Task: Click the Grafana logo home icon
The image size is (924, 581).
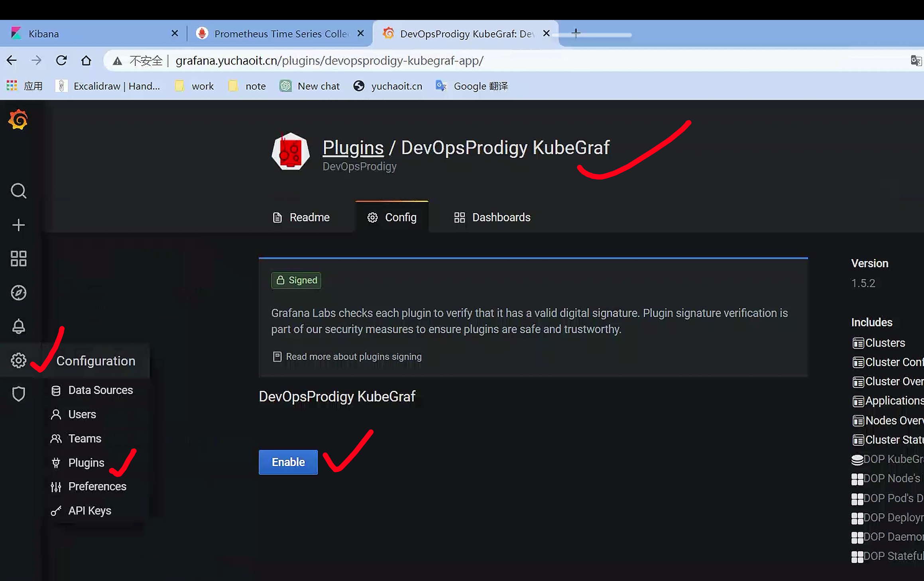Action: click(18, 120)
